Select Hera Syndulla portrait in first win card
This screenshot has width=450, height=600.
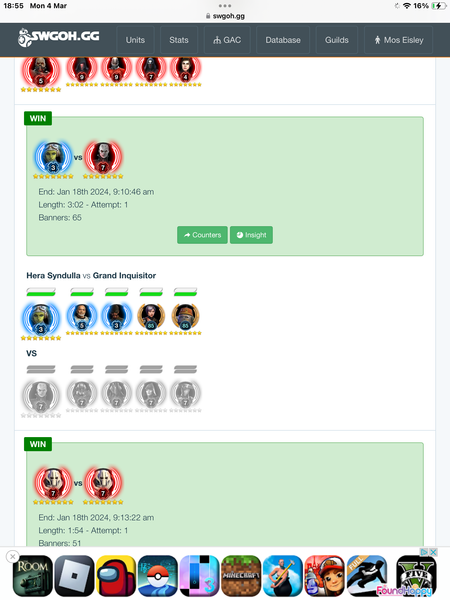coord(53,157)
